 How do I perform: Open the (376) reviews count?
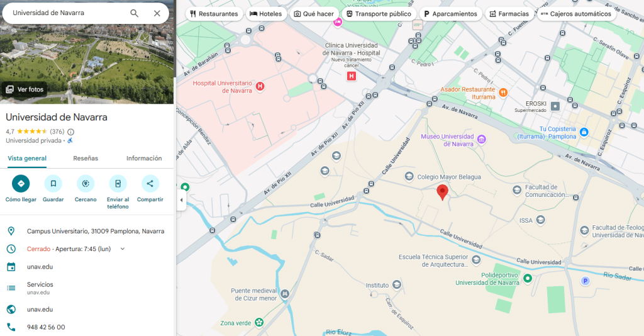coord(57,132)
